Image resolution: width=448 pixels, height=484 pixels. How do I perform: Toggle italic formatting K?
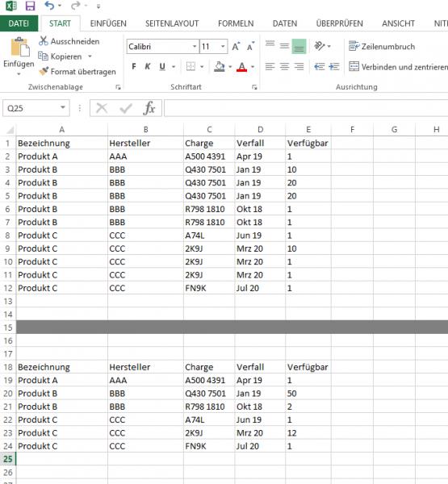click(148, 66)
